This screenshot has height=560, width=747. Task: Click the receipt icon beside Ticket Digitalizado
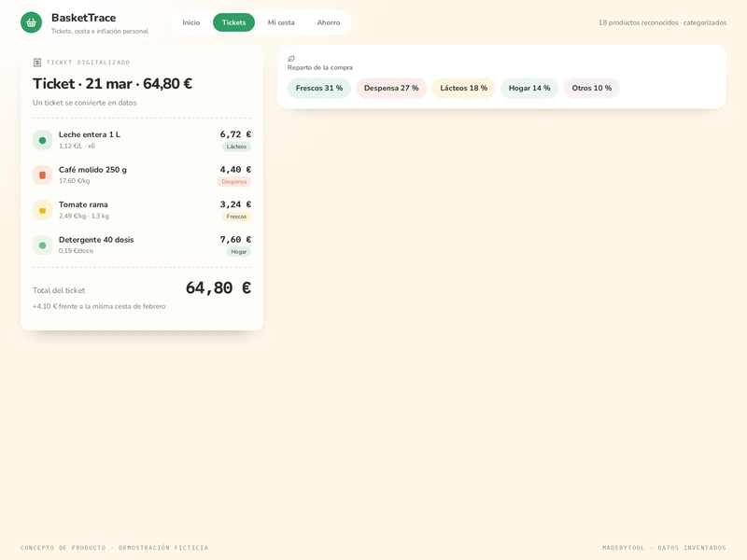pyautogui.click(x=37, y=63)
